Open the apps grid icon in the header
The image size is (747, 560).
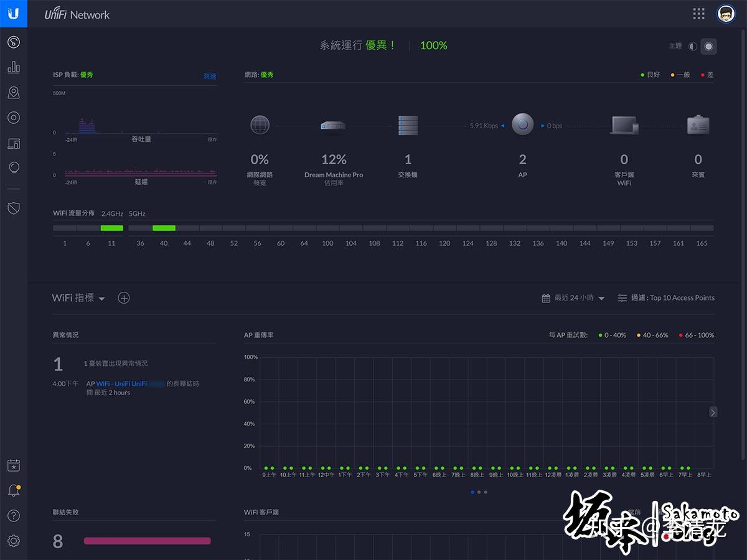coord(698,13)
